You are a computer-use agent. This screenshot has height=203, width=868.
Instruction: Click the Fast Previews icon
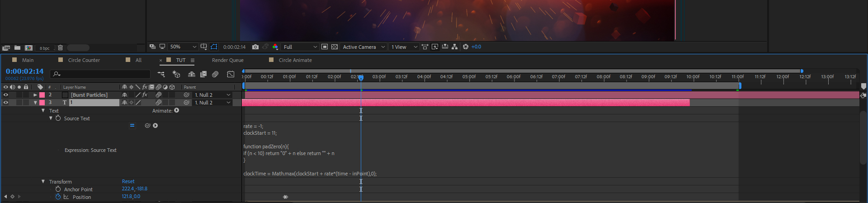click(435, 47)
